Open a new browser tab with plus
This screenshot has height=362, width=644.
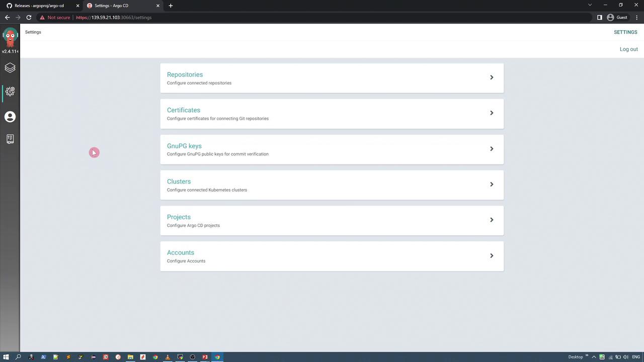click(x=171, y=6)
